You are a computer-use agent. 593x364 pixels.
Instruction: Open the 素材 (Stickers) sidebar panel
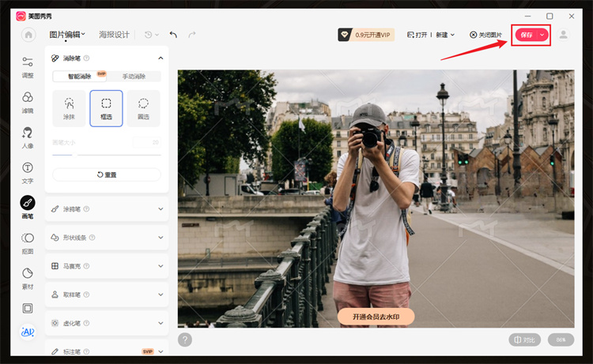point(28,276)
